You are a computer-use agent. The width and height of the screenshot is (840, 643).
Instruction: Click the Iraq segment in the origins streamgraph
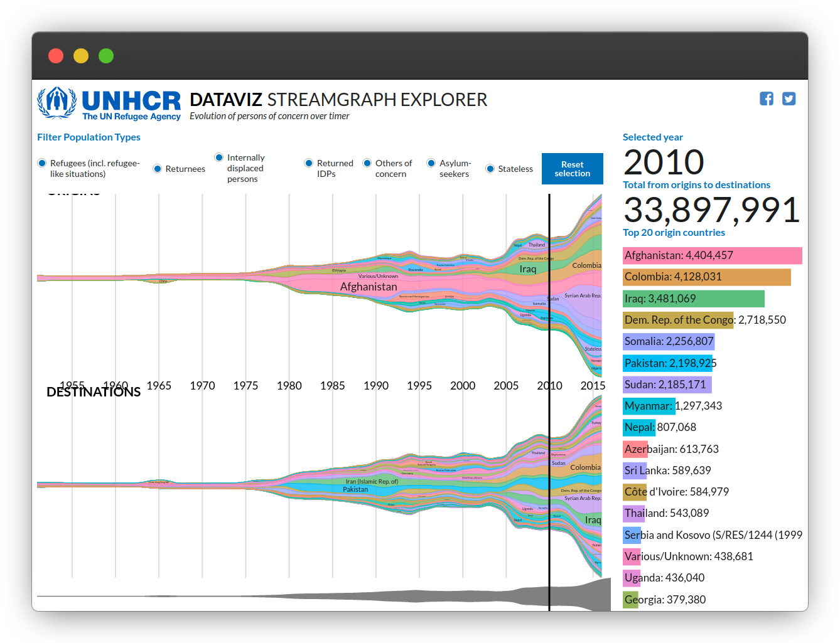[527, 268]
